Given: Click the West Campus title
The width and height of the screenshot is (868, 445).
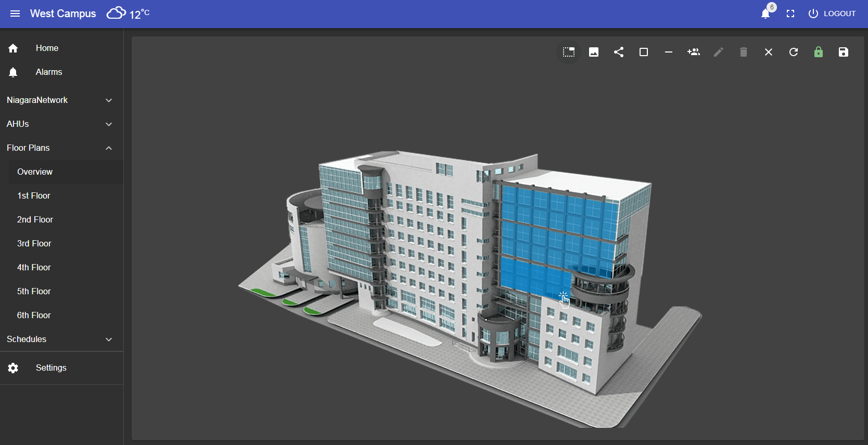Looking at the screenshot, I should (x=63, y=14).
